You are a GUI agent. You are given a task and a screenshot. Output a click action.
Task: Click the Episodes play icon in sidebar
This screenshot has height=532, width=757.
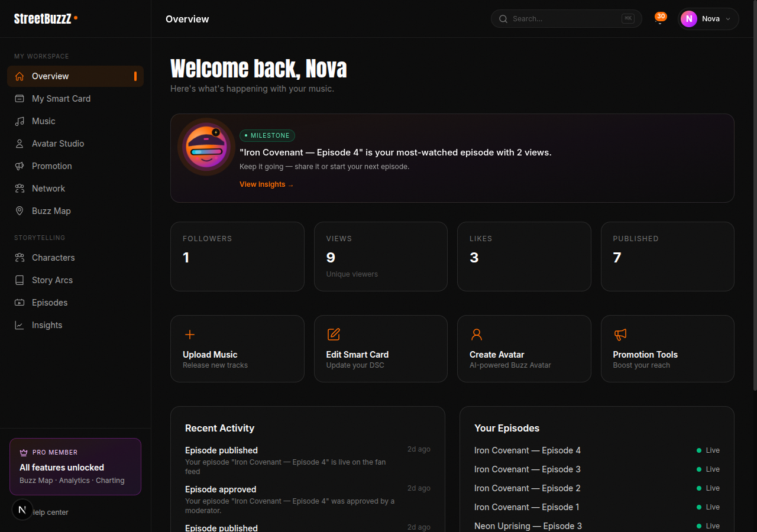[x=20, y=303]
